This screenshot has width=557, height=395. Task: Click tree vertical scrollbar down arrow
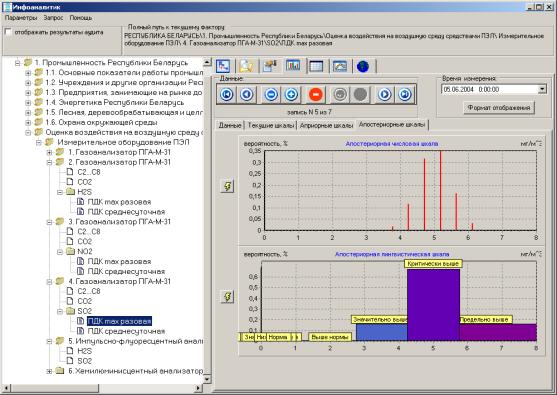tap(207, 379)
